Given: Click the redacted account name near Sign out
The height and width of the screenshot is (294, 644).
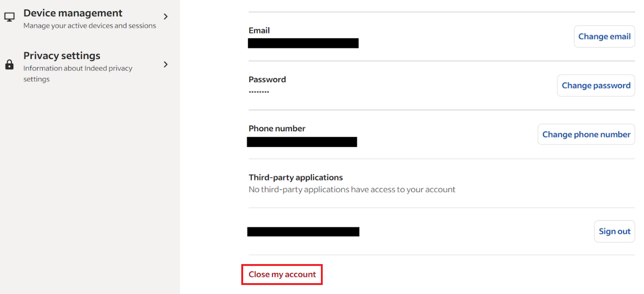Looking at the screenshot, I should (303, 231).
